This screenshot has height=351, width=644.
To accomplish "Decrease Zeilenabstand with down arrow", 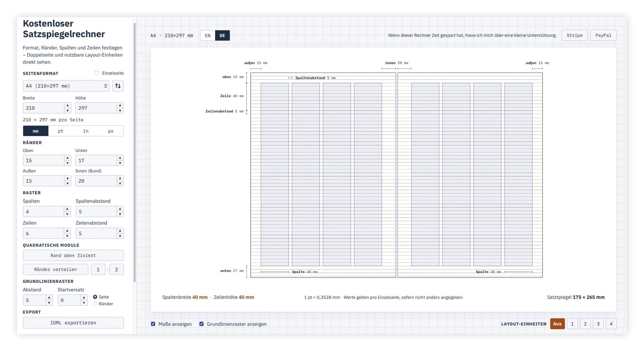I will click(x=120, y=236).
